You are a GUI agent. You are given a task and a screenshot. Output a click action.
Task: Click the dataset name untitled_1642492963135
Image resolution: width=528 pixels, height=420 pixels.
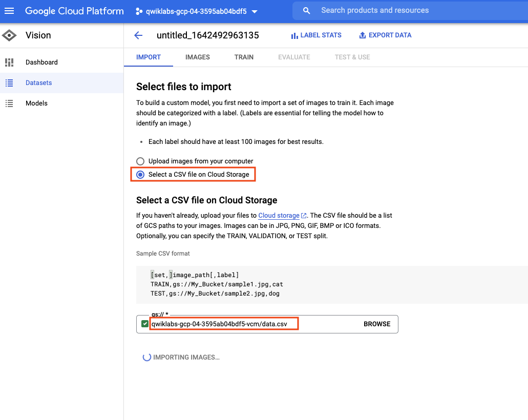tap(208, 35)
